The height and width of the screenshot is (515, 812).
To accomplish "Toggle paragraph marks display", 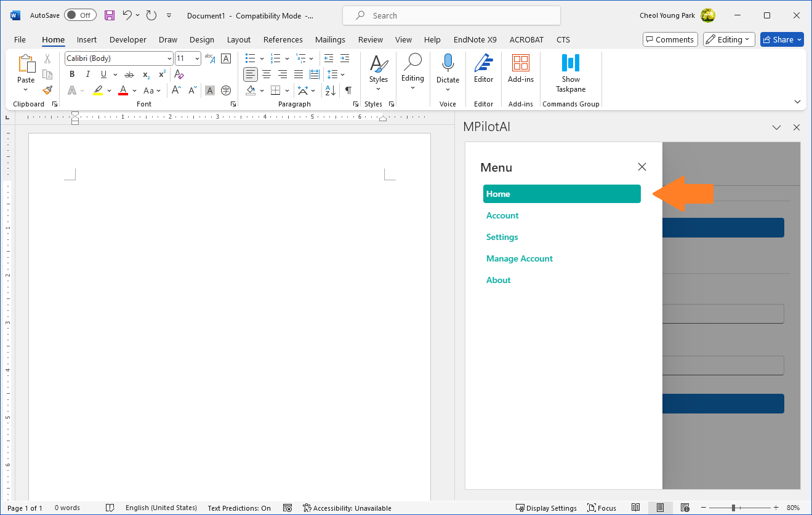I will click(348, 90).
